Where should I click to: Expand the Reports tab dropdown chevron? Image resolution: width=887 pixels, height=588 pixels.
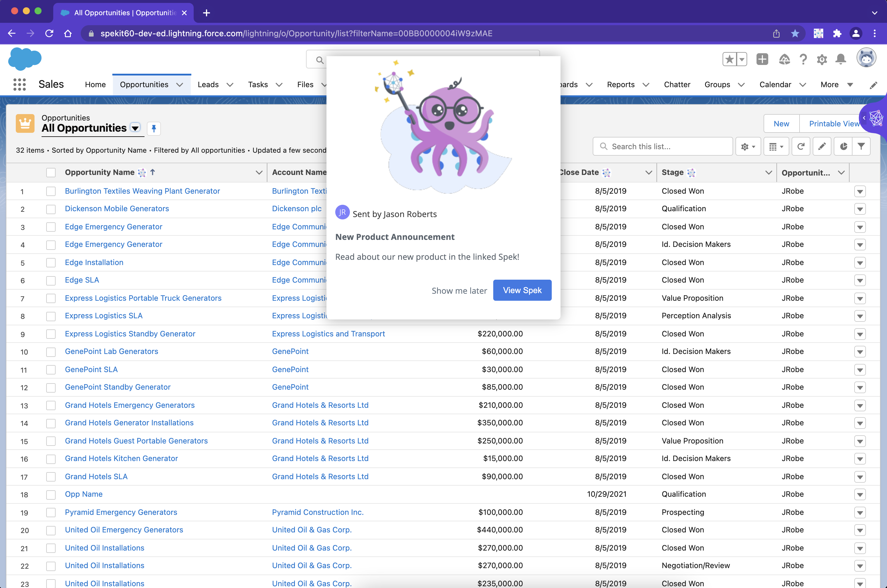646,85
